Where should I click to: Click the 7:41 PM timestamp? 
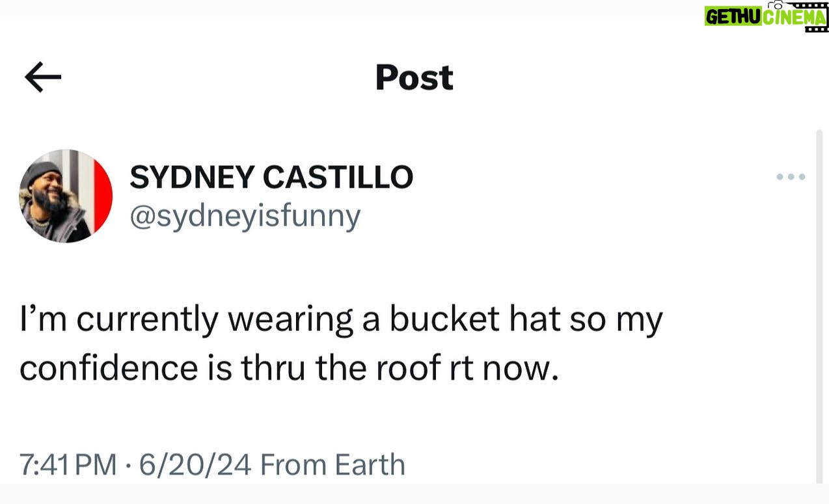68,465
